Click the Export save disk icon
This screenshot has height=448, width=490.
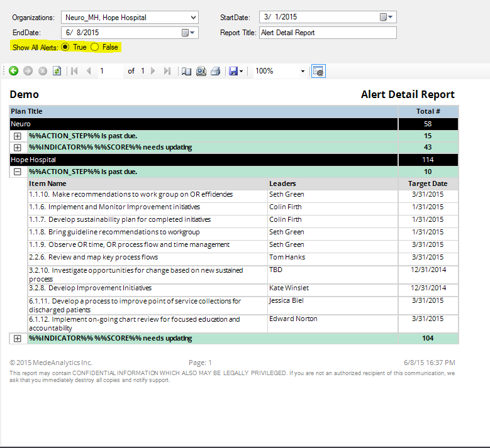tap(233, 71)
